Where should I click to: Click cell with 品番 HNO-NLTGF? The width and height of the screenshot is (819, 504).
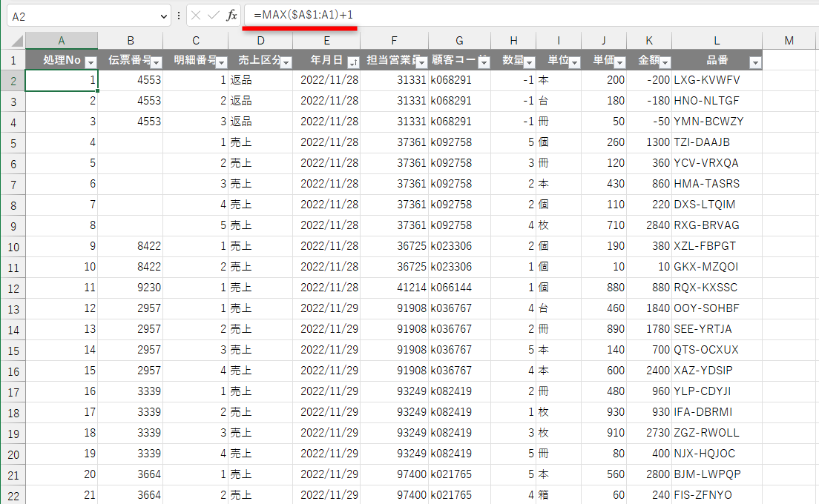click(x=717, y=101)
